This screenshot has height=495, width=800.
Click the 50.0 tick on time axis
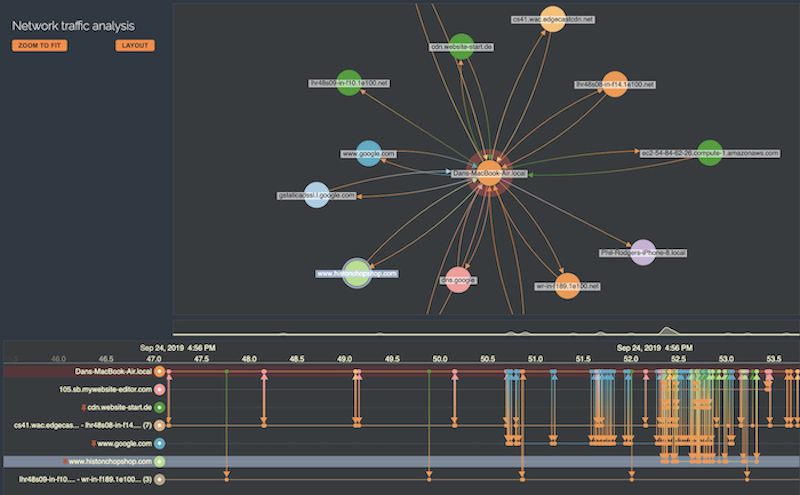pos(440,359)
